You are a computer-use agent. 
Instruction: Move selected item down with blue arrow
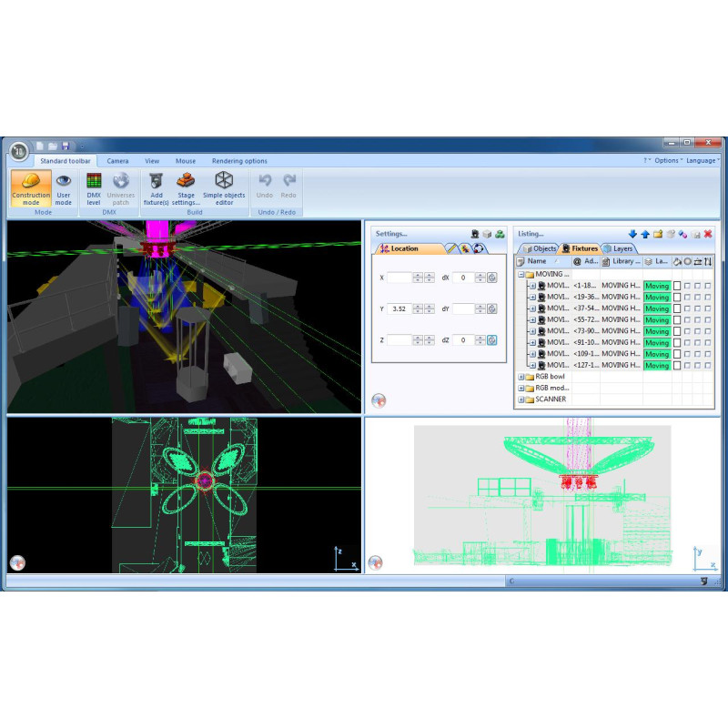(632, 234)
